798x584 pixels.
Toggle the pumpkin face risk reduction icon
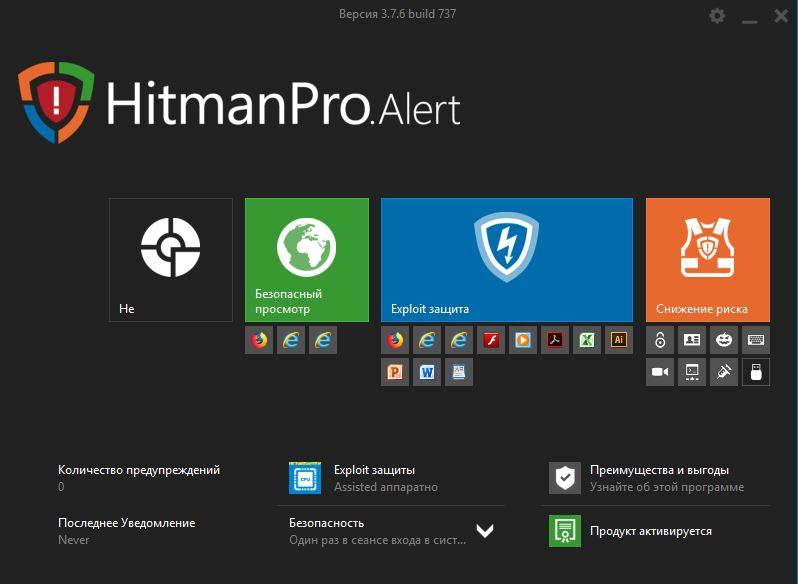pos(724,340)
